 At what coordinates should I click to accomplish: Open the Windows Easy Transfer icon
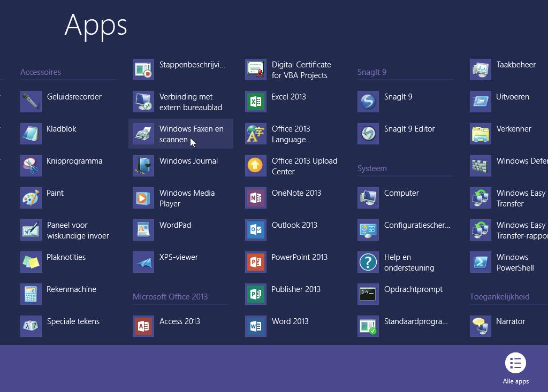point(481,198)
